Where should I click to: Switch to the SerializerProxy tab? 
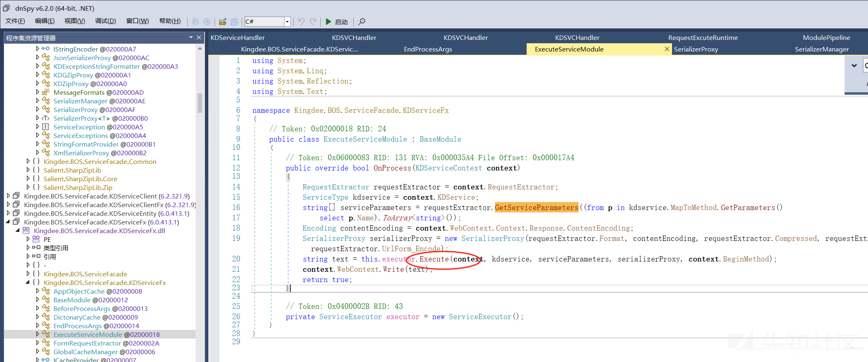(x=696, y=49)
